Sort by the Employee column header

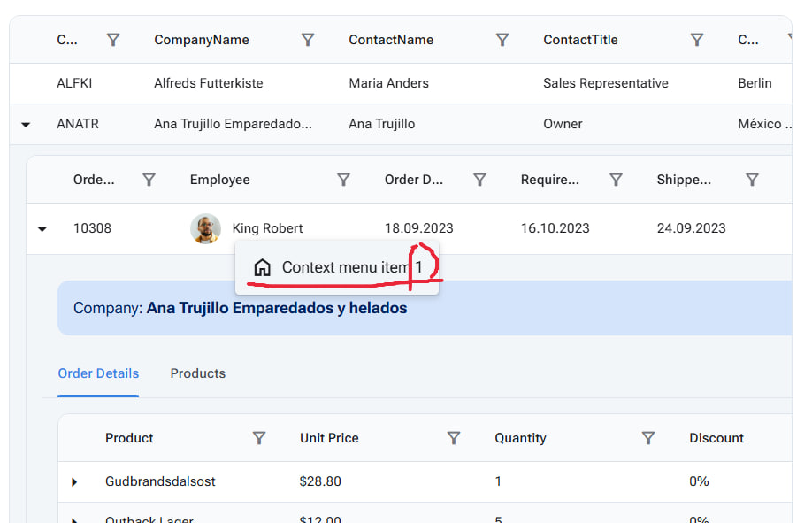pos(220,180)
